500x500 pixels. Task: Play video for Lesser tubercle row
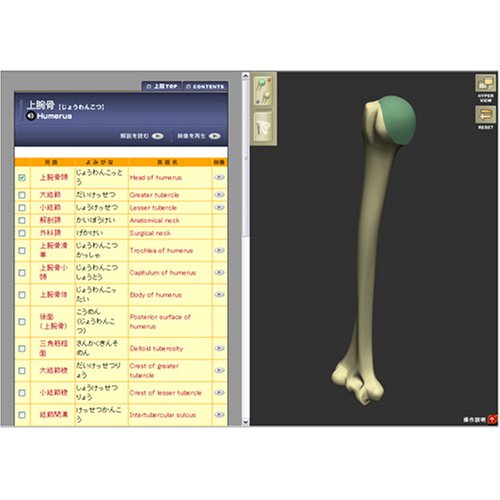click(219, 207)
